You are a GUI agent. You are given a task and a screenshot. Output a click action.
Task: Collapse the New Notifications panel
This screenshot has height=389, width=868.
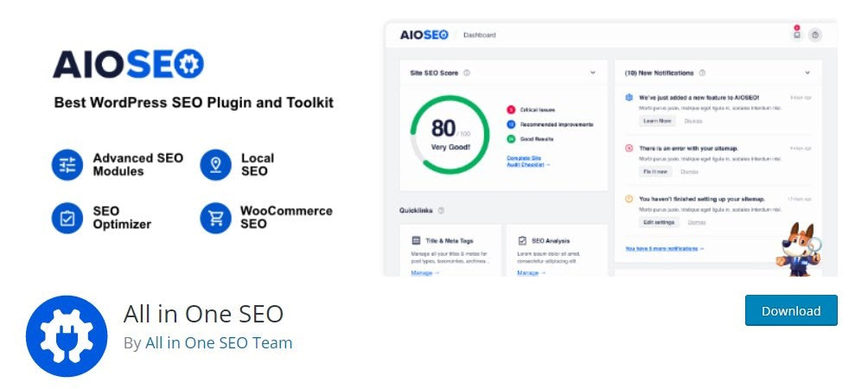point(807,73)
